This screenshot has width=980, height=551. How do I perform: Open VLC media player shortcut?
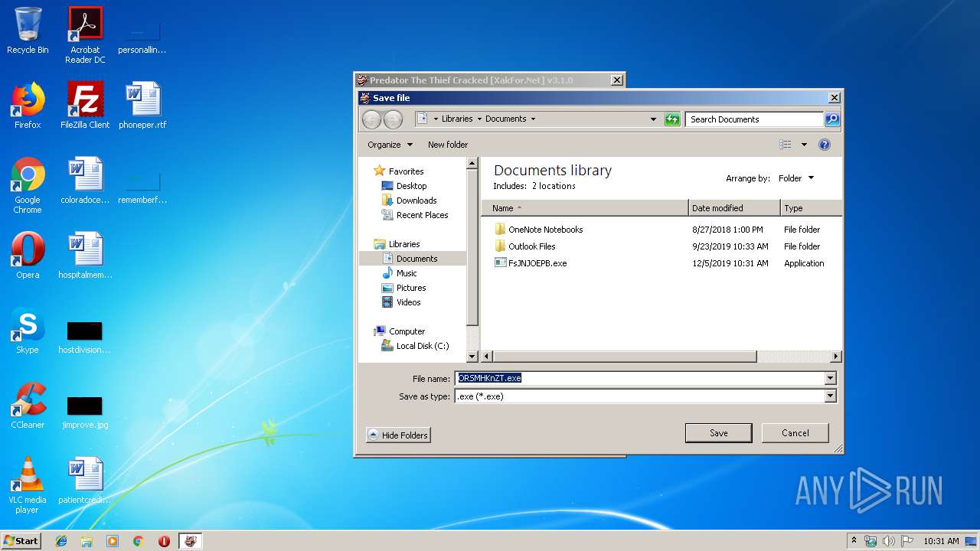(x=28, y=485)
